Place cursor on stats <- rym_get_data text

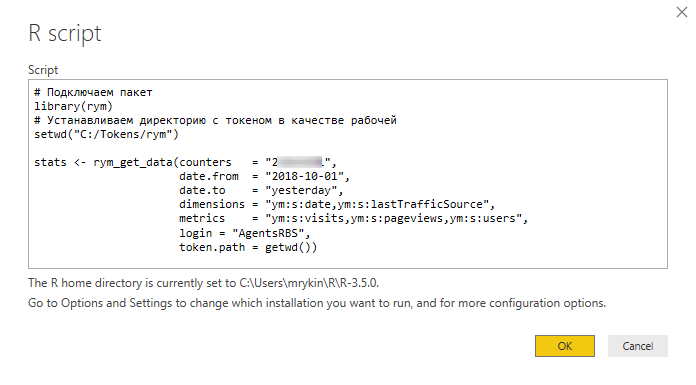pos(103,163)
